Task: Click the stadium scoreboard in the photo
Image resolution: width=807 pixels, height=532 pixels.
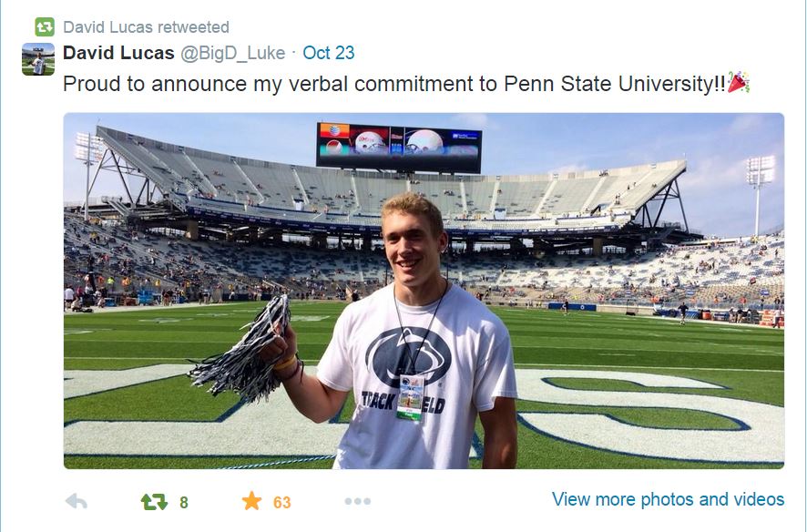Action: coord(398,146)
